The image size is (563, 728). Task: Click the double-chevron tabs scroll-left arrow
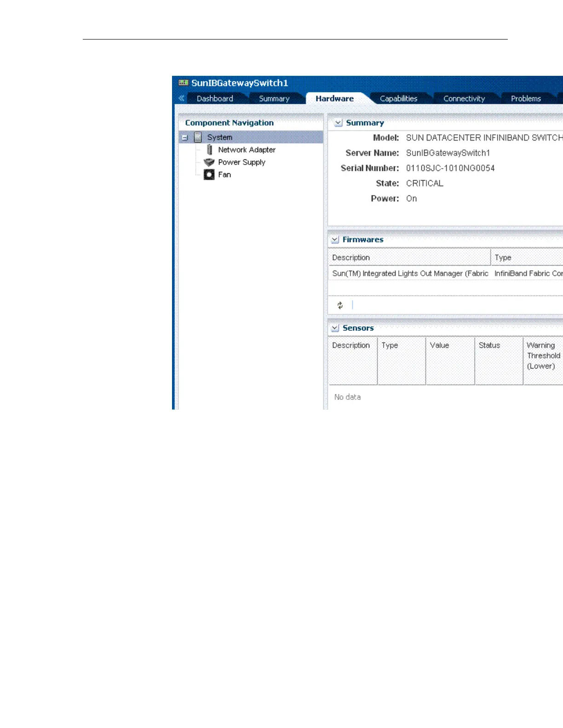click(181, 98)
